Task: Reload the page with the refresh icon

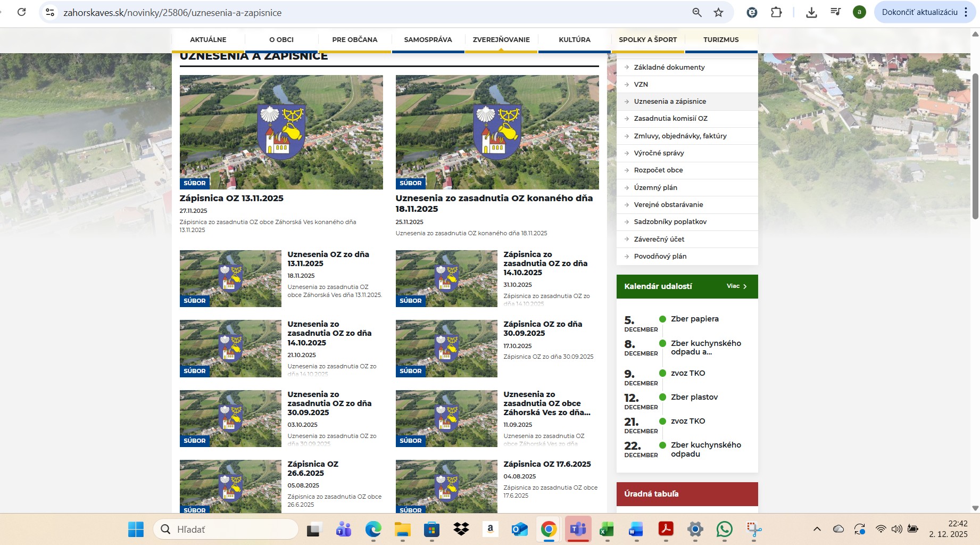Action: (x=21, y=12)
